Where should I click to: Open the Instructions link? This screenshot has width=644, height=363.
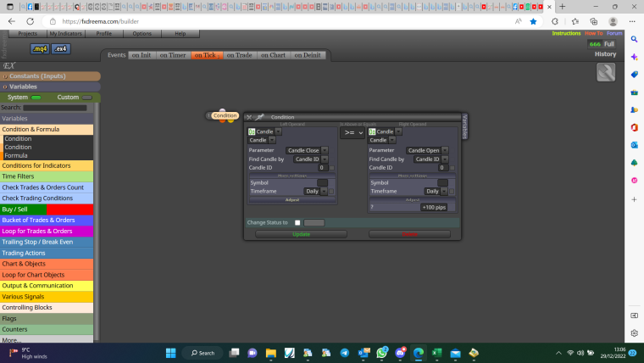(x=566, y=33)
